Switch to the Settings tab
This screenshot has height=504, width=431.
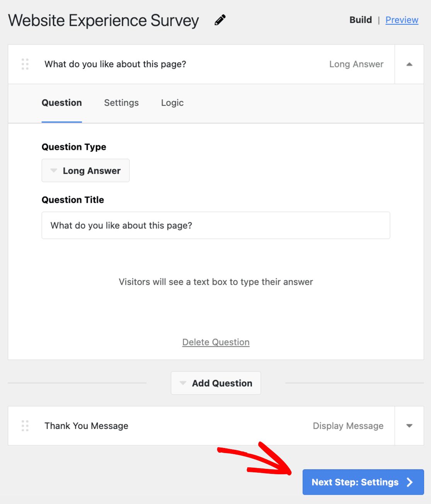pyautogui.click(x=121, y=103)
